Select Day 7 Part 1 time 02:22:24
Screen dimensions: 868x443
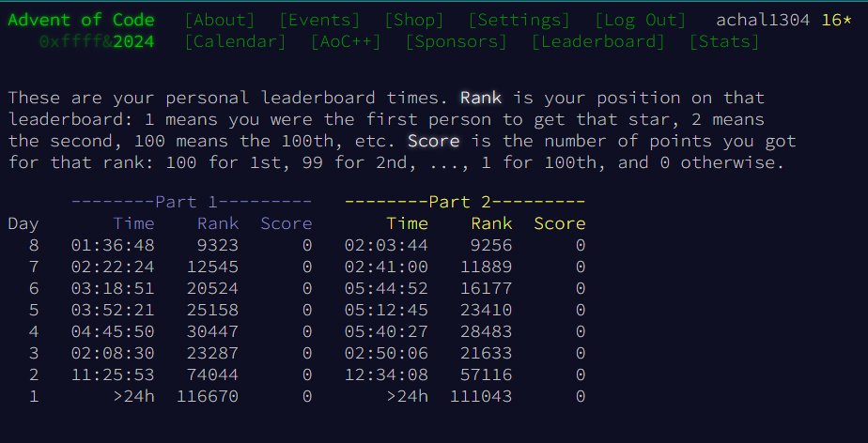coord(113,267)
